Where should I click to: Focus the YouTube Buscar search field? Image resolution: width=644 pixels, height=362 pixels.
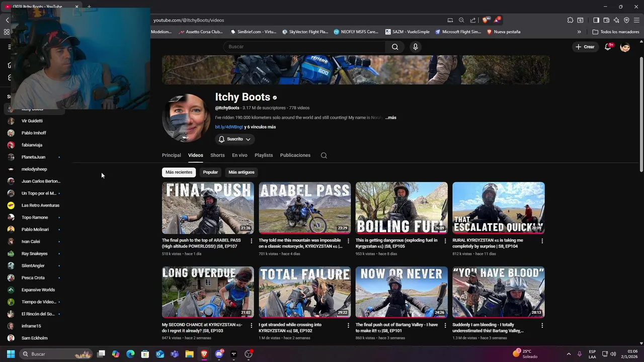[304, 47]
